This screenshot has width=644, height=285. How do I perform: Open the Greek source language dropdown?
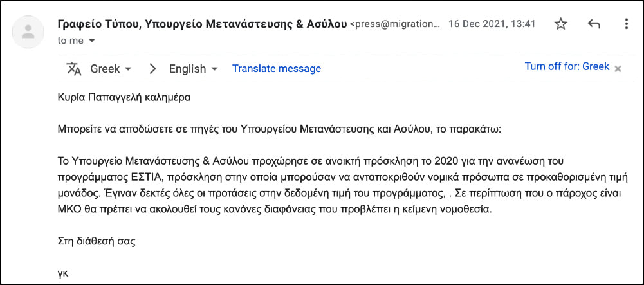111,68
